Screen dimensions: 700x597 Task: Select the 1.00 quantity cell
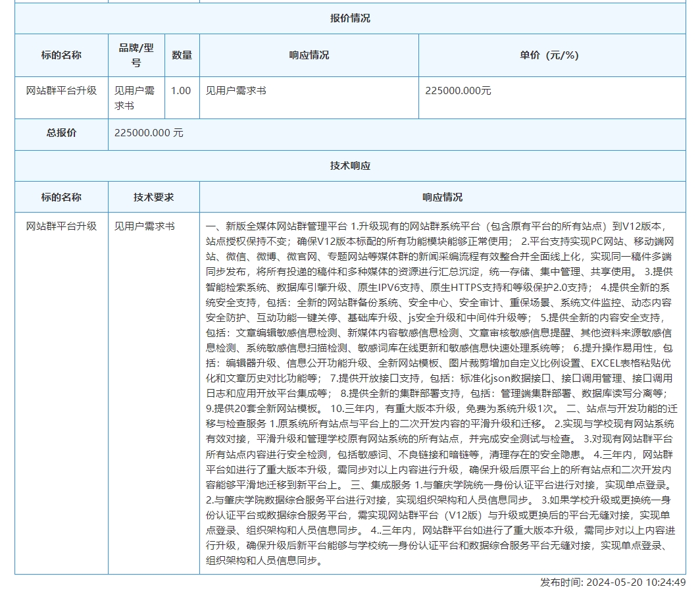(181, 91)
